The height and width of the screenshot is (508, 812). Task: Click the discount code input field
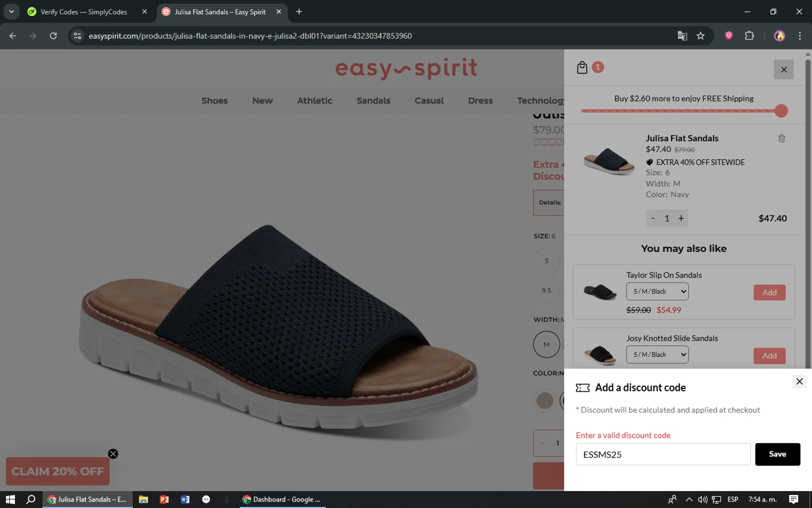pyautogui.click(x=663, y=454)
